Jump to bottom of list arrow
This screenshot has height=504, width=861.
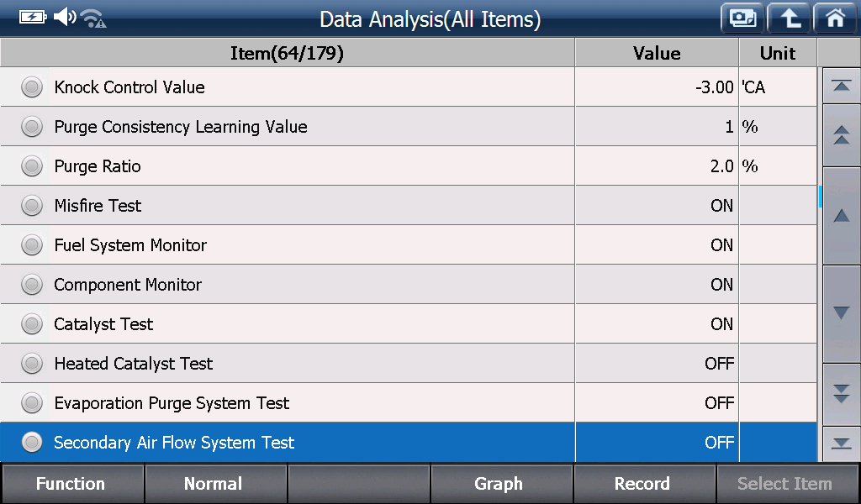tap(841, 444)
